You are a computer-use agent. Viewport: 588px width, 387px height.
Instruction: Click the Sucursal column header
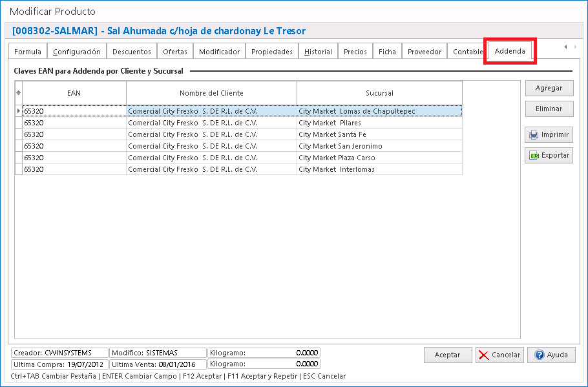point(379,92)
